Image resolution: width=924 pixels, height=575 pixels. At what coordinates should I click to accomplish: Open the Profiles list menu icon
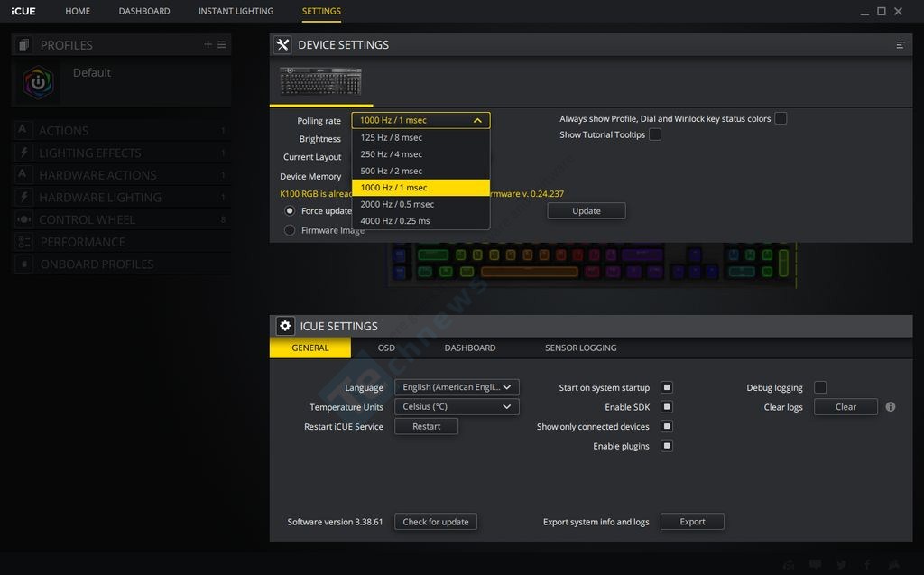click(222, 44)
